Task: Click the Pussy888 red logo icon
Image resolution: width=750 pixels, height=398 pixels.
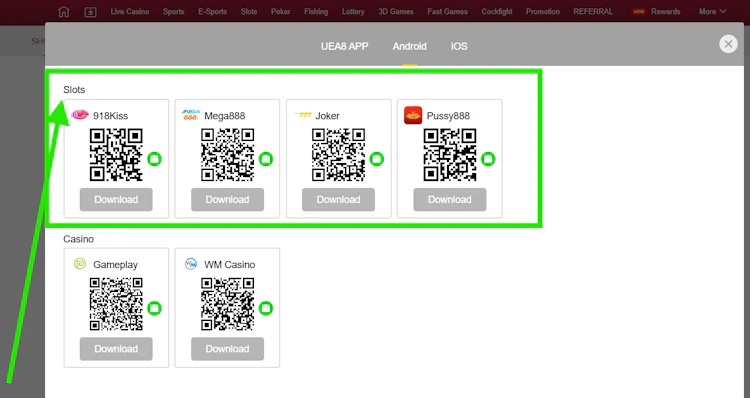Action: coord(413,115)
